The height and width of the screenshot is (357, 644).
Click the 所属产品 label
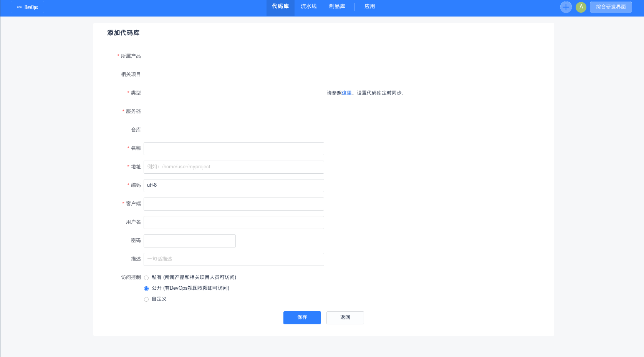[131, 56]
